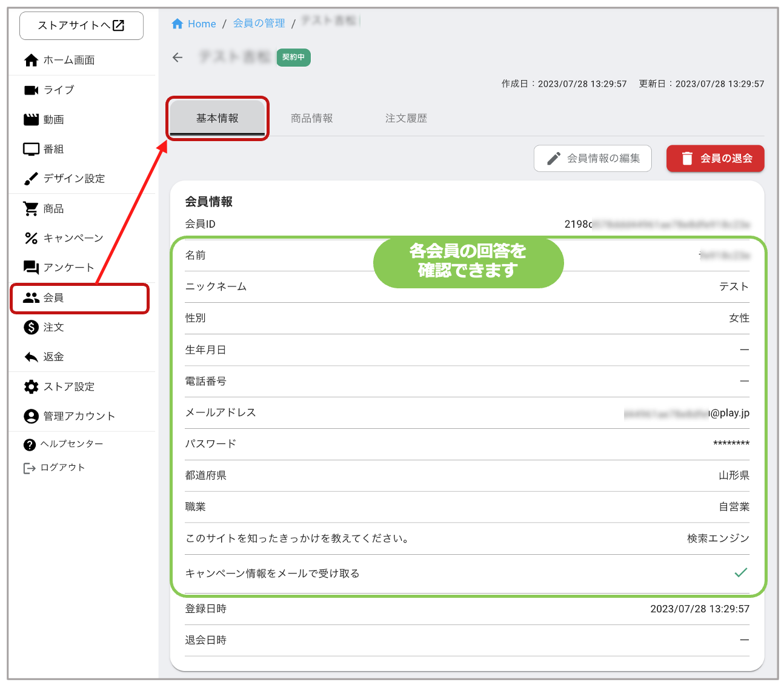This screenshot has width=784, height=682.
Task: Click the 退会日時 label
Action: coord(206,640)
